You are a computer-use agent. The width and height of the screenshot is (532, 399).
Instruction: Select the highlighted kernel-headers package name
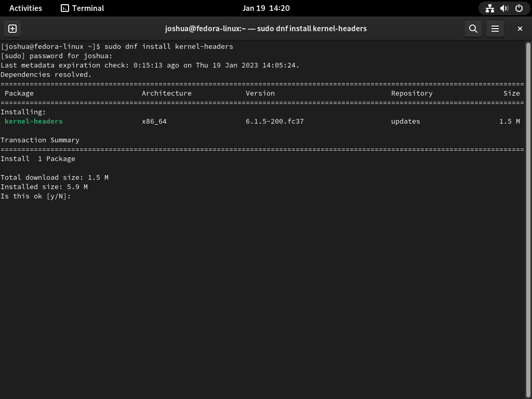[33, 121]
